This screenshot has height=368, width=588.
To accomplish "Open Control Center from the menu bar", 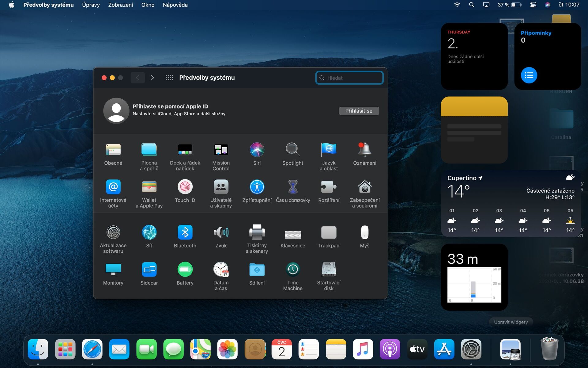I will coord(533,5).
